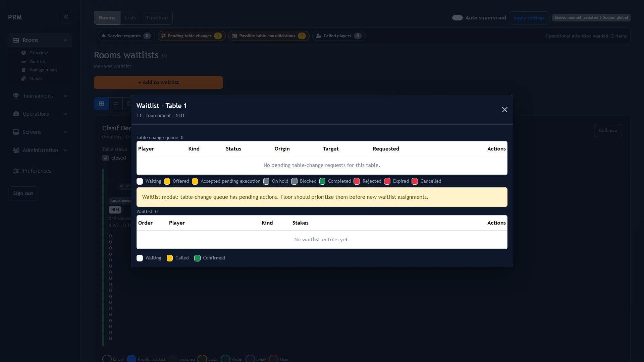
Task: Click the Preferences sliders icon
Action: (16, 171)
